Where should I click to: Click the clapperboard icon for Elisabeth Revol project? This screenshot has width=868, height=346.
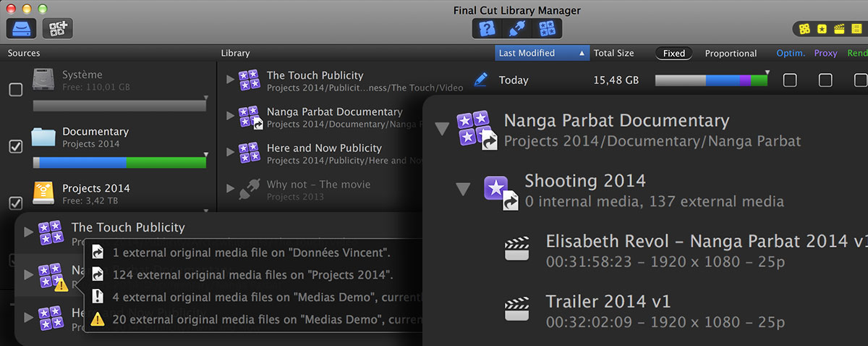tap(517, 249)
